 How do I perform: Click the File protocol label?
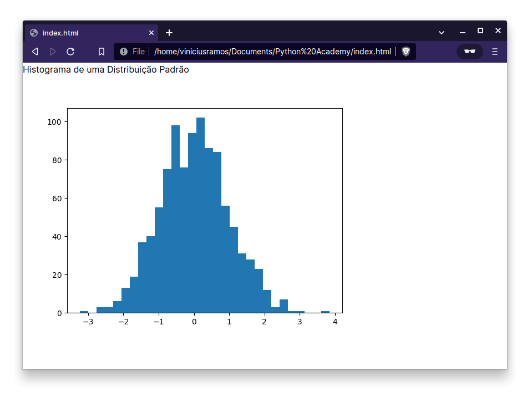pos(139,52)
